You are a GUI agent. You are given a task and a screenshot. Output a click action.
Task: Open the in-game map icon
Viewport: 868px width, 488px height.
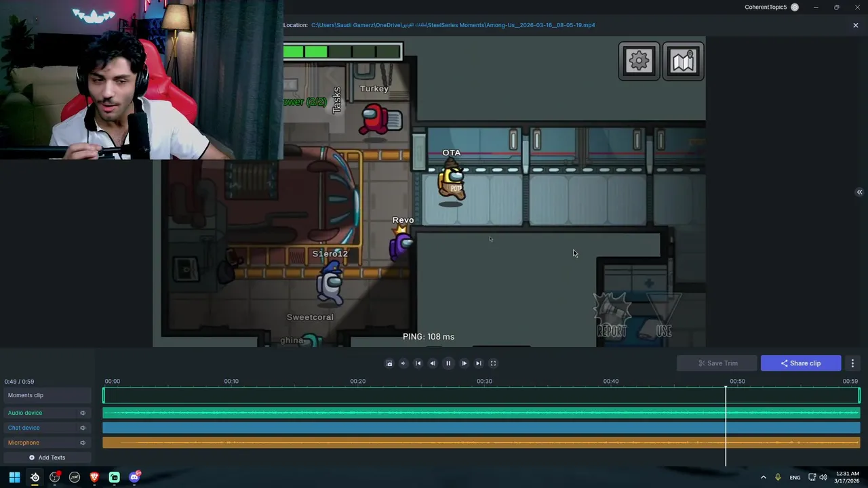(x=683, y=61)
